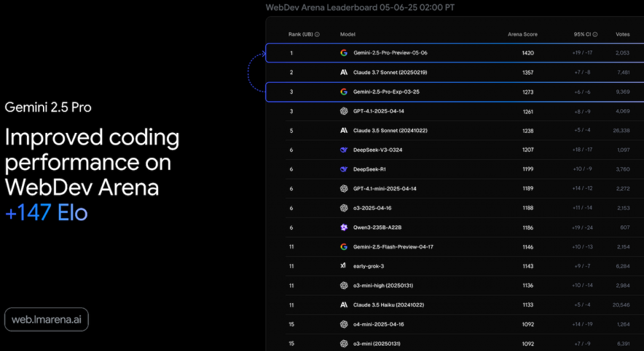
Task: Select the OpenAI logo beside GPT-4.1-mini-2025-04-14
Action: click(344, 189)
